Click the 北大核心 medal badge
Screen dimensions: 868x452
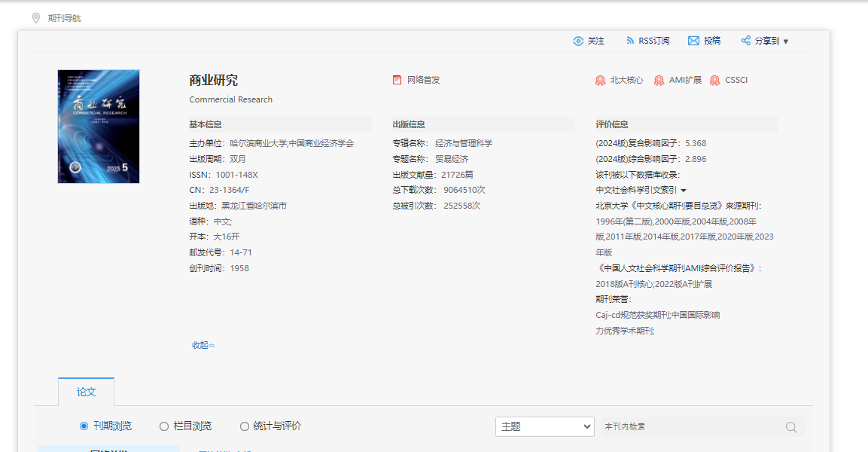pyautogui.click(x=598, y=79)
